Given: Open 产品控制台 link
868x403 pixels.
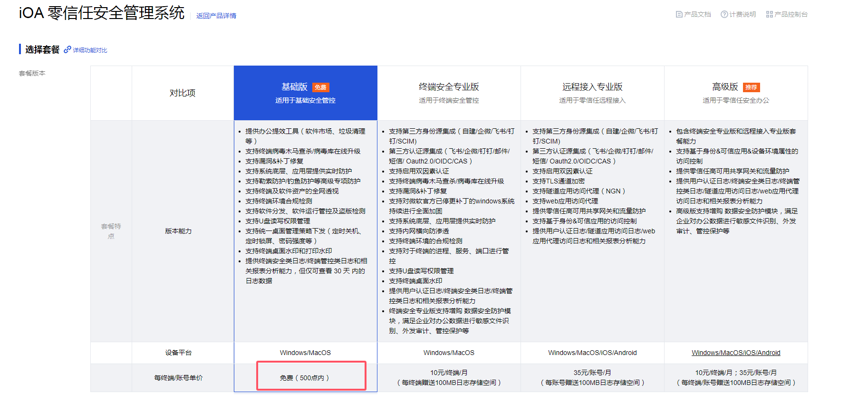Looking at the screenshot, I should [791, 14].
